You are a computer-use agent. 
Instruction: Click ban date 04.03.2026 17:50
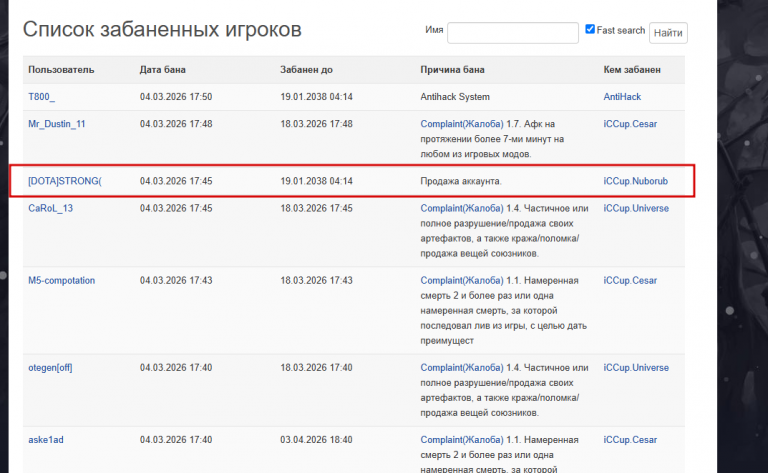(x=176, y=97)
